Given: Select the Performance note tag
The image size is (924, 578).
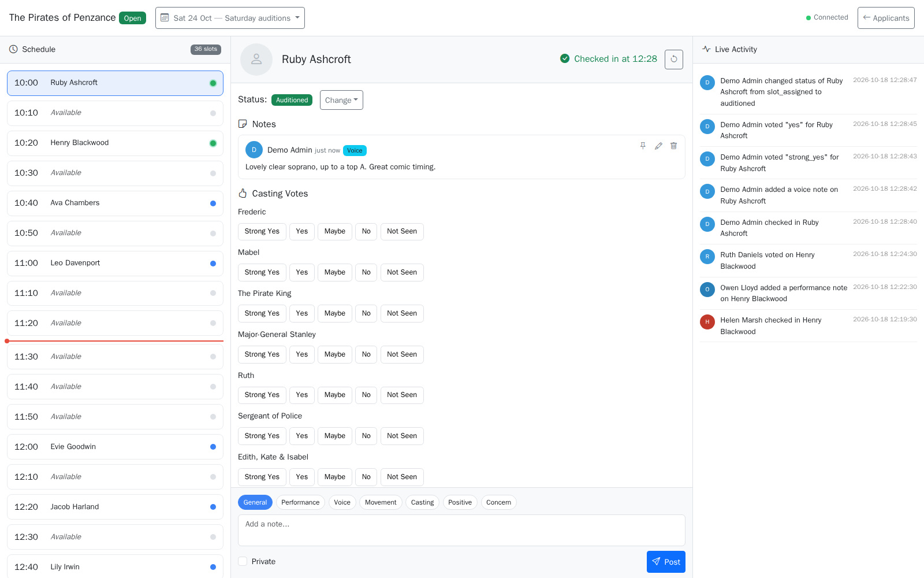Looking at the screenshot, I should (300, 502).
